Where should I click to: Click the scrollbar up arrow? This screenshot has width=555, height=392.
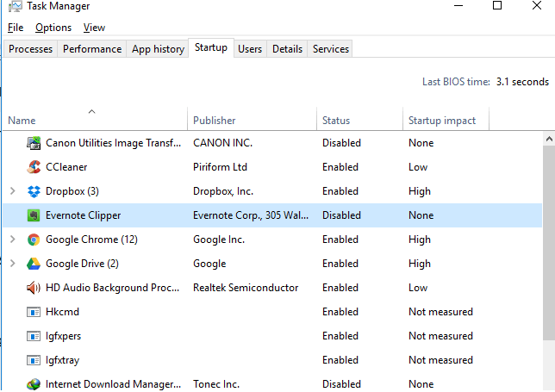549,139
